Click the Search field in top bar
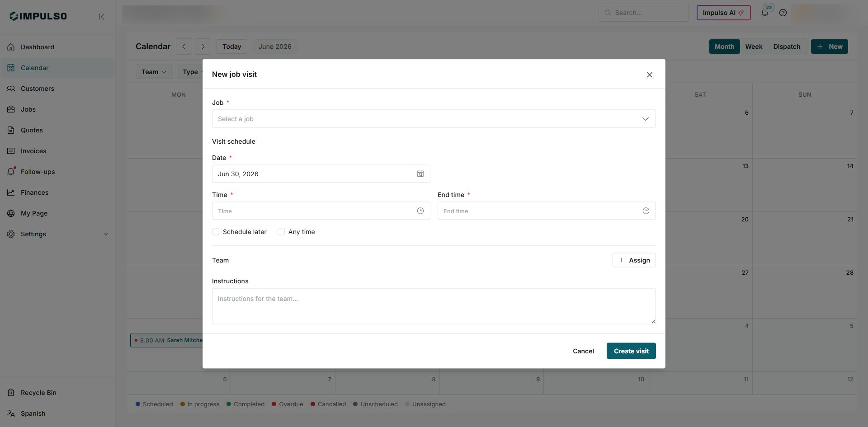The image size is (868, 427). (644, 13)
